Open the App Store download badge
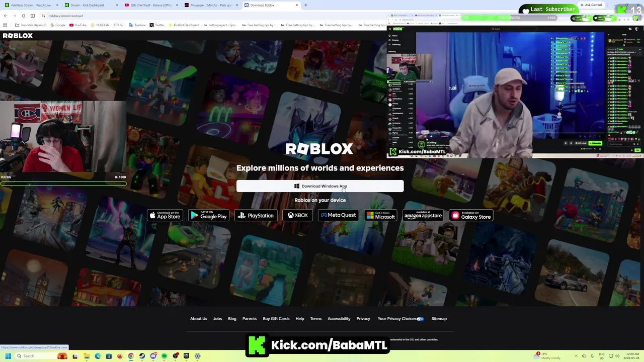Viewport: 644px width, 362px height. click(x=165, y=216)
